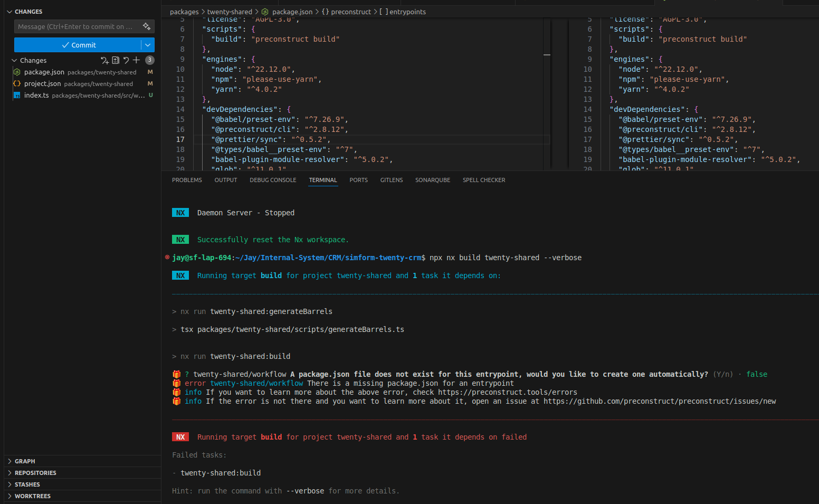The width and height of the screenshot is (819, 504).
Task: Expand the GRAPH section
Action: click(82, 461)
